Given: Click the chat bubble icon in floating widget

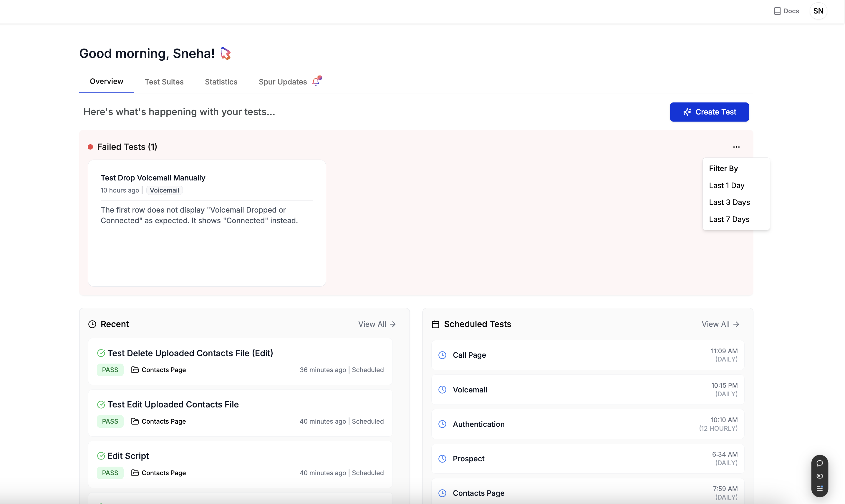Looking at the screenshot, I should pyautogui.click(x=819, y=463).
